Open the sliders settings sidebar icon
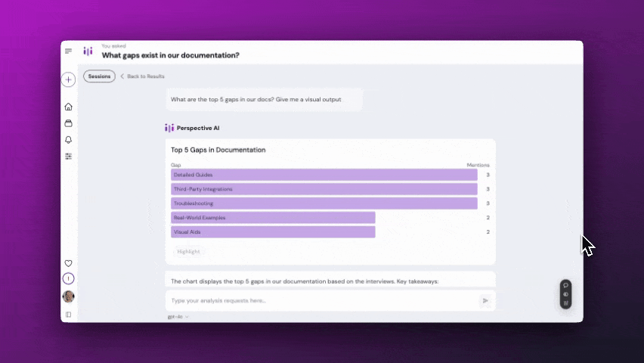This screenshot has width=644, height=363. (68, 157)
